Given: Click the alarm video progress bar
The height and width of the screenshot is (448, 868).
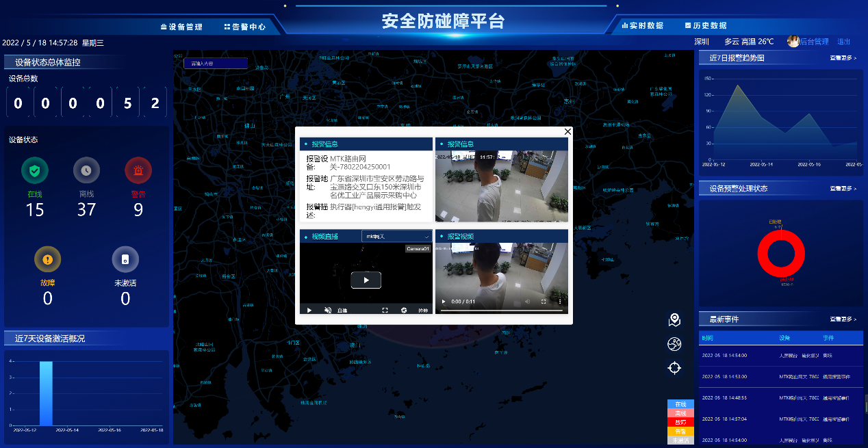Looking at the screenshot, I should [501, 310].
